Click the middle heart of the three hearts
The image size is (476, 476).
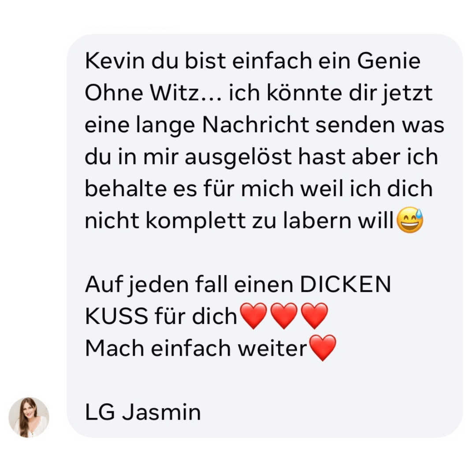tap(284, 316)
